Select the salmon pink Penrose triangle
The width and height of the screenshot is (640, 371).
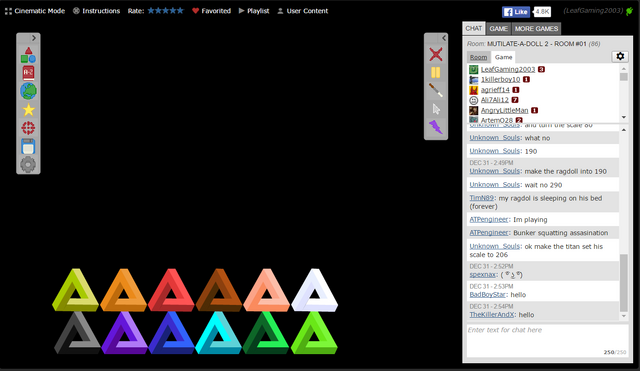pyautogui.click(x=267, y=290)
